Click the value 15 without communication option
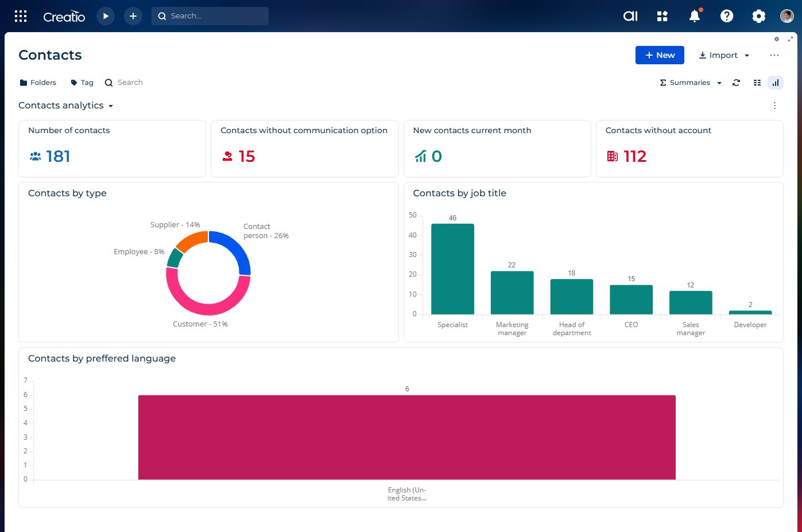Screen dimensions: 802x532 [x=247, y=156]
